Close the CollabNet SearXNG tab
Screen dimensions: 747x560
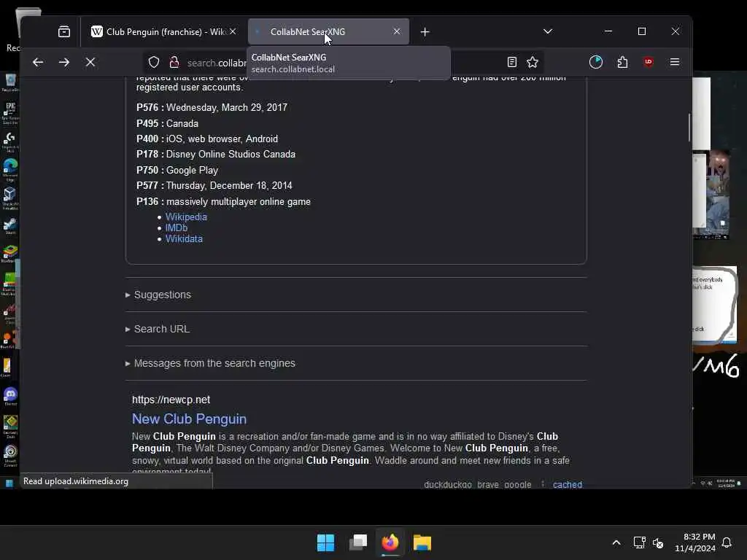pyautogui.click(x=396, y=31)
